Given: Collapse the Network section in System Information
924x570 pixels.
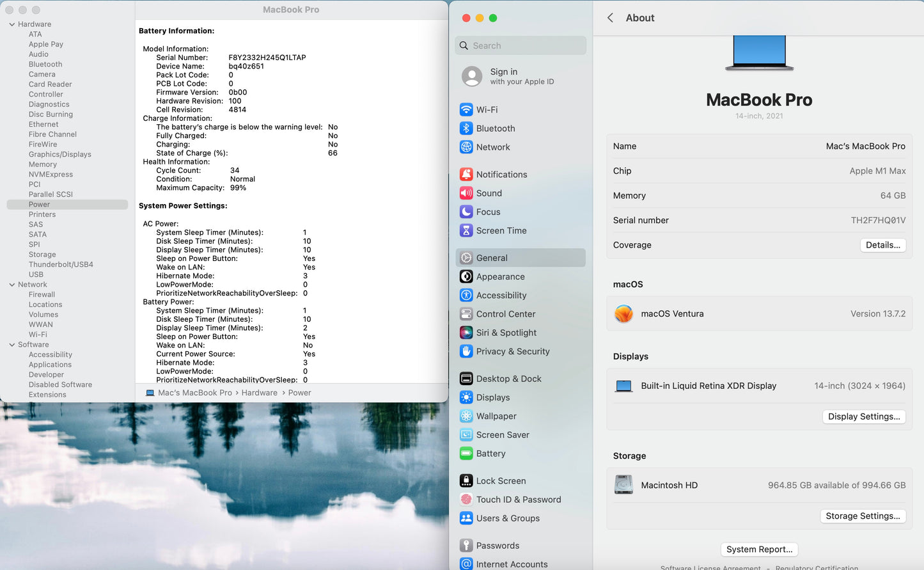Looking at the screenshot, I should point(12,285).
